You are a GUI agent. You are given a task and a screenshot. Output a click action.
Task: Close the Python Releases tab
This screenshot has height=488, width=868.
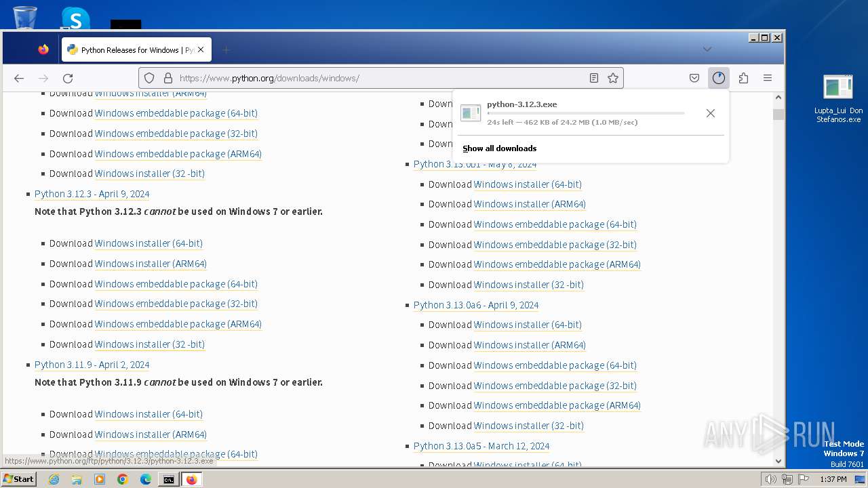tap(201, 49)
